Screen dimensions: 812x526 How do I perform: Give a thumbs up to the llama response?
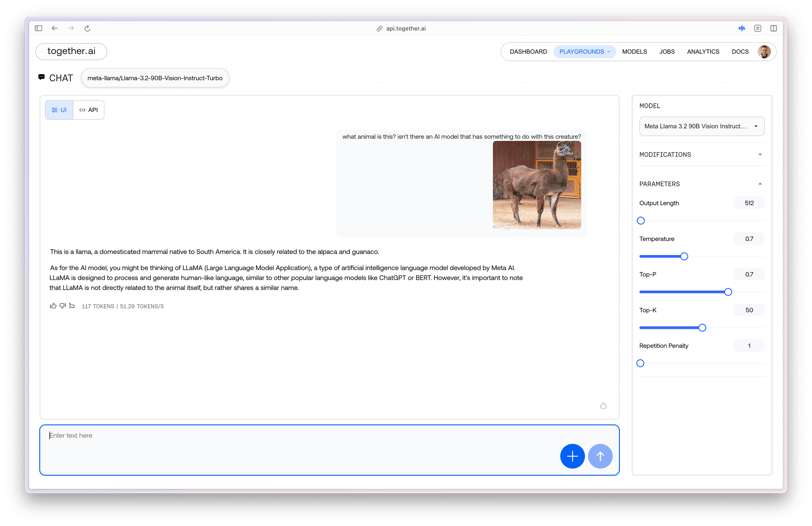point(53,306)
